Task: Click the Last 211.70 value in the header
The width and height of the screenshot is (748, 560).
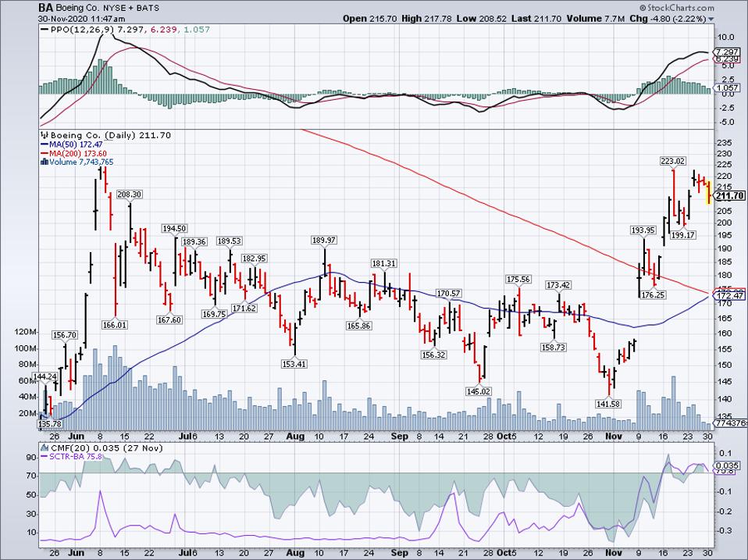Action: [x=536, y=19]
